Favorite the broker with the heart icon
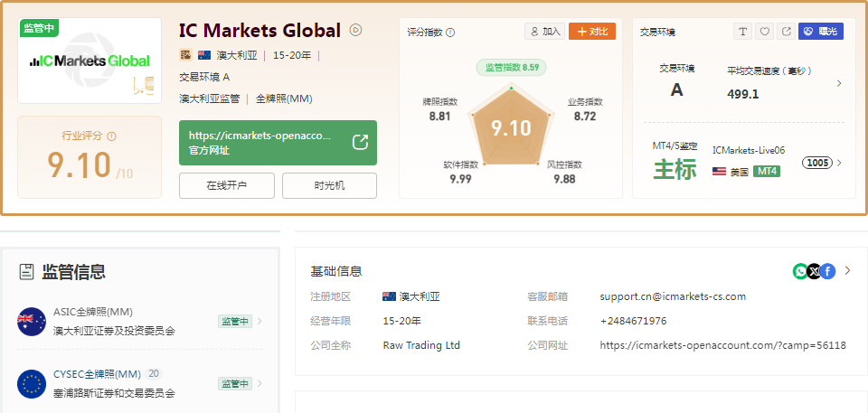 (764, 32)
